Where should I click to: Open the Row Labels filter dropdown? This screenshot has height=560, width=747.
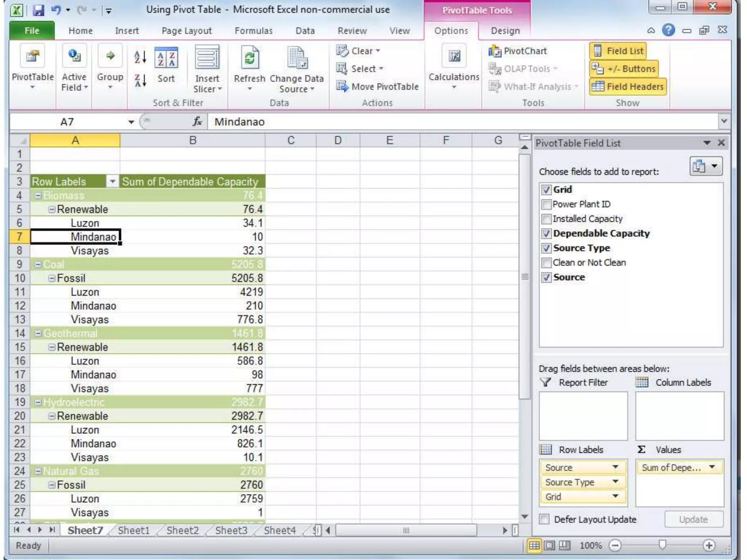click(x=112, y=182)
